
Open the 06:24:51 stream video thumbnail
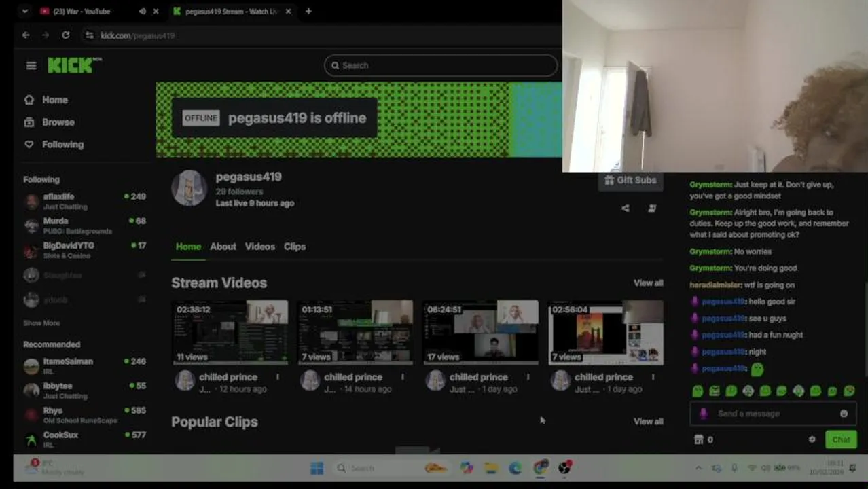tap(481, 333)
